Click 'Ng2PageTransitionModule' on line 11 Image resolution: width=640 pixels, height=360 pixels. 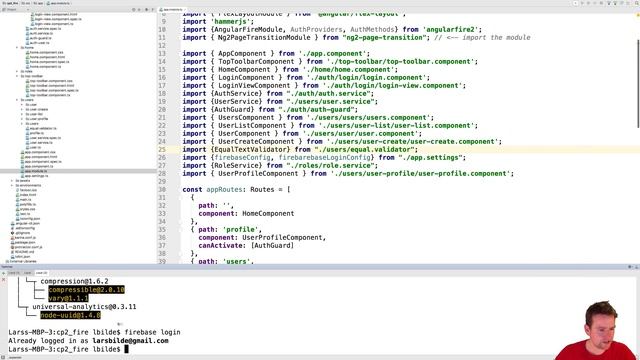pyautogui.click(x=264, y=38)
